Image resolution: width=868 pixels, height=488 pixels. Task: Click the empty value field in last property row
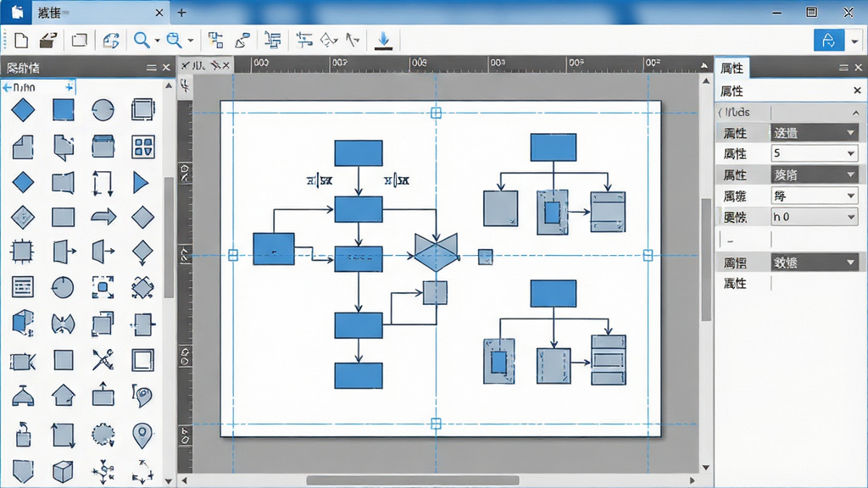tap(815, 283)
